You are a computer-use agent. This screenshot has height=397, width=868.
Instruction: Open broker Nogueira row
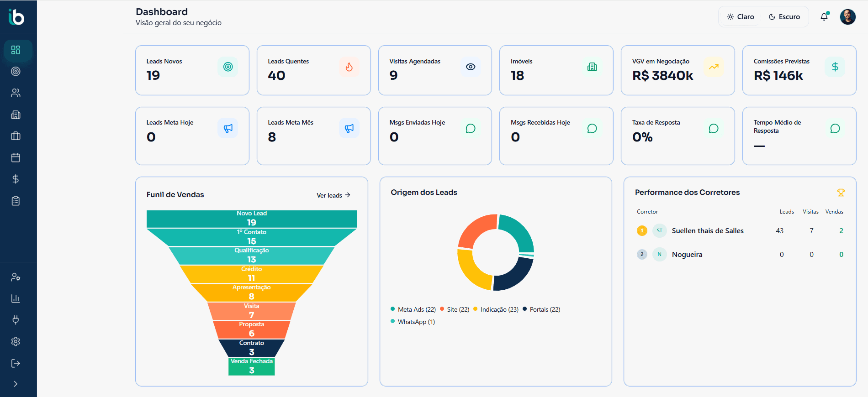coord(740,255)
